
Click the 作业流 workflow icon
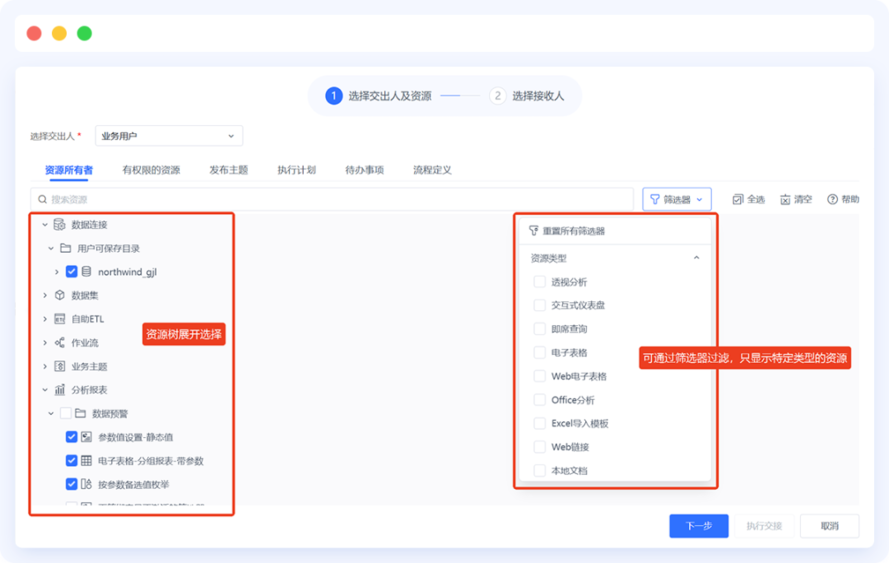pyautogui.click(x=60, y=343)
